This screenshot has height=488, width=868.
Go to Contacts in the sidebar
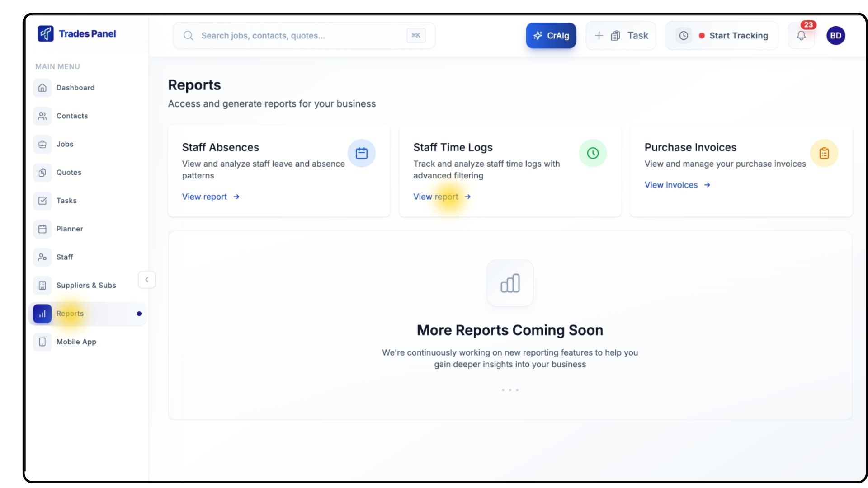click(72, 116)
